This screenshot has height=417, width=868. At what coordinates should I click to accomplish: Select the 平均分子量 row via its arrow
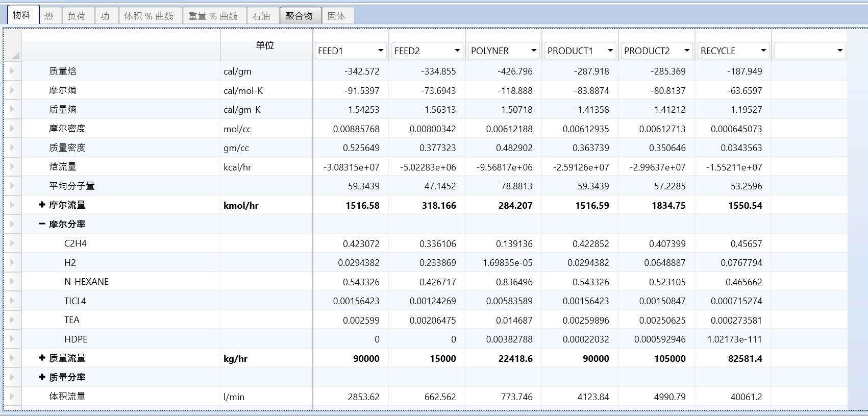(12, 186)
